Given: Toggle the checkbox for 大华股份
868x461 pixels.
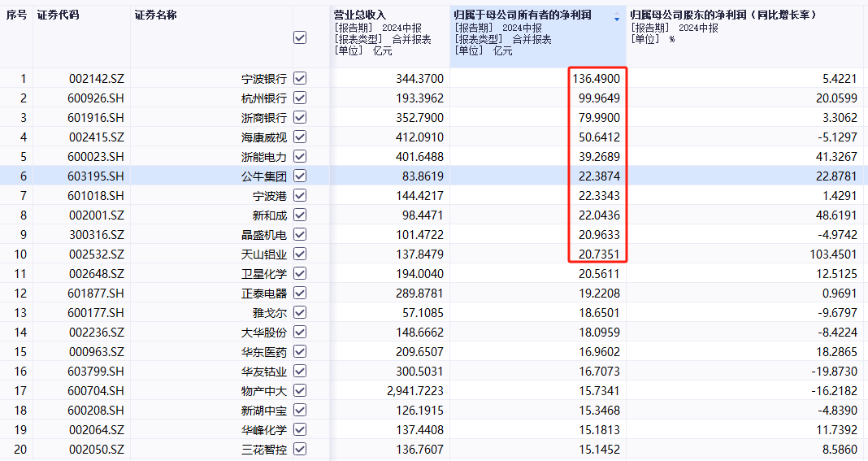Looking at the screenshot, I should 299,332.
